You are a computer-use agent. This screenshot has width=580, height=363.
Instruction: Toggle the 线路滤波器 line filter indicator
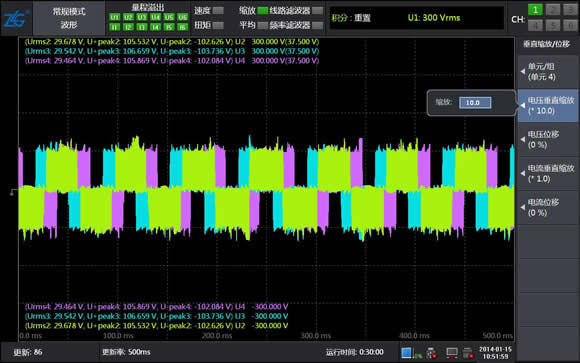click(x=317, y=10)
